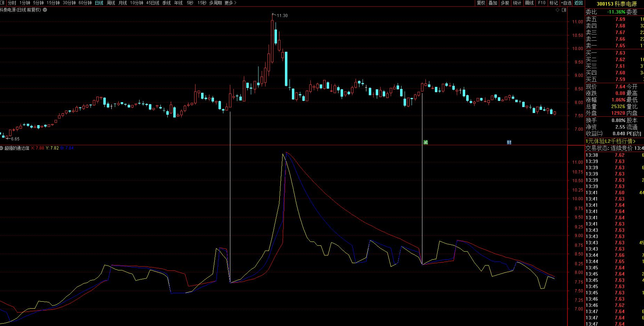Toggle the right panel layout icon

564,10
